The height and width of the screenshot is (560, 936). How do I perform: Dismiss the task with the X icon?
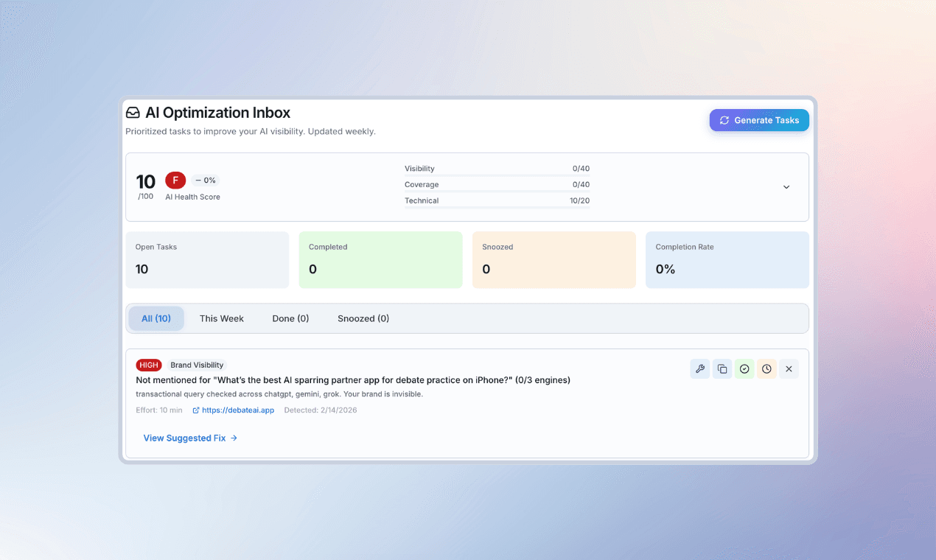pos(789,368)
